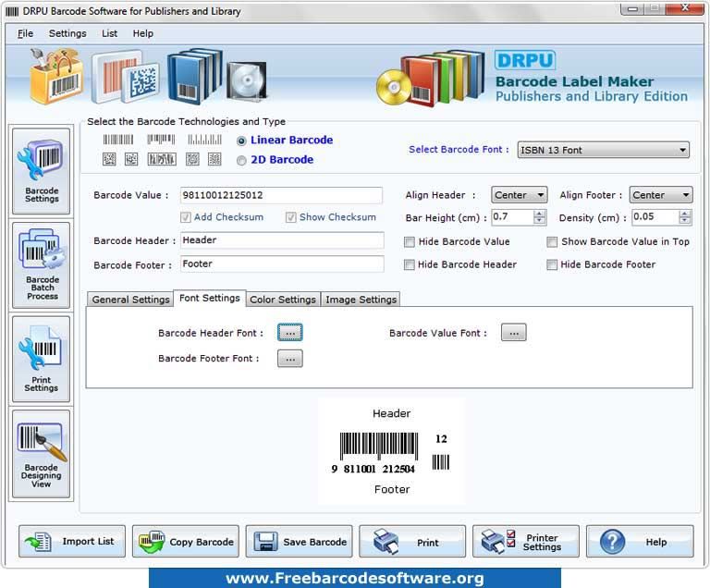
Task: Check the Show Barcode Value in Top option
Action: [x=552, y=242]
